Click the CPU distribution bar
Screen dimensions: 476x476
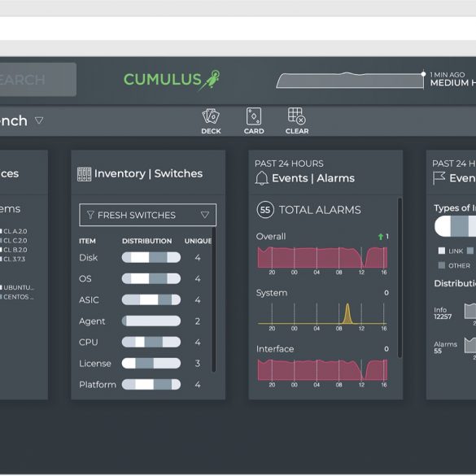pyautogui.click(x=151, y=342)
